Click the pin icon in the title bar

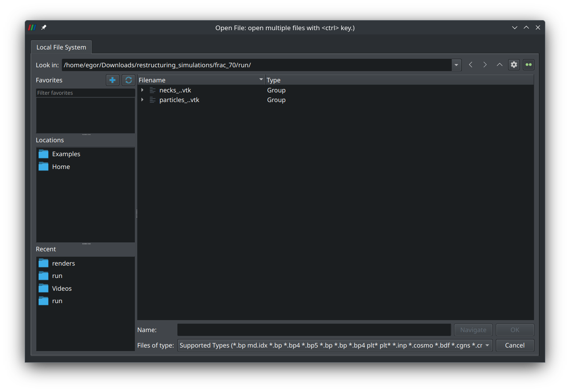pos(44,27)
